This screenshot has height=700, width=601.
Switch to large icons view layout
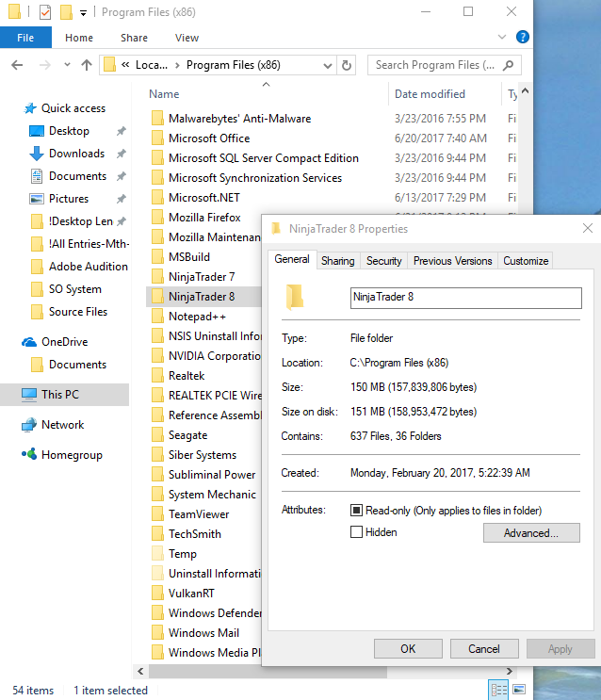pos(519,691)
